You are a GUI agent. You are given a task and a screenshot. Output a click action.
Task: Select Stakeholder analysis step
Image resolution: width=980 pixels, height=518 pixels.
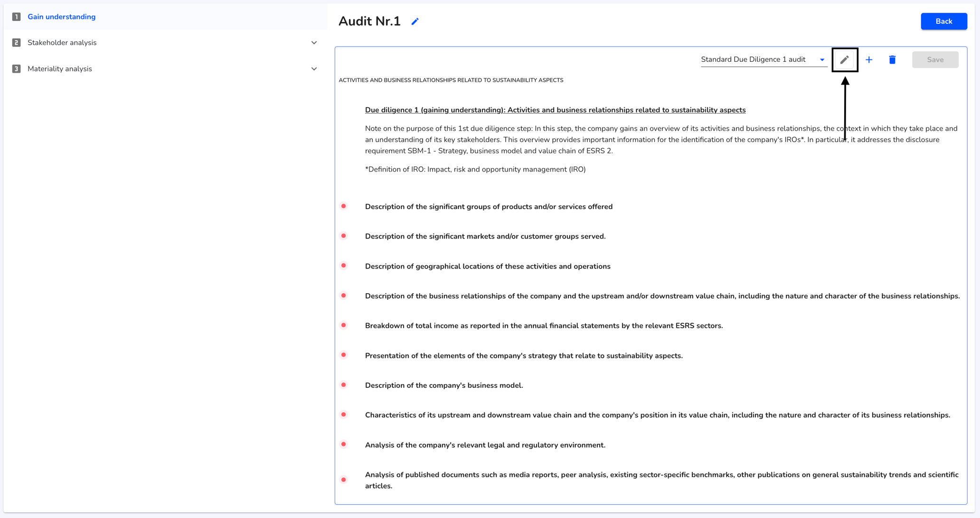(x=62, y=43)
